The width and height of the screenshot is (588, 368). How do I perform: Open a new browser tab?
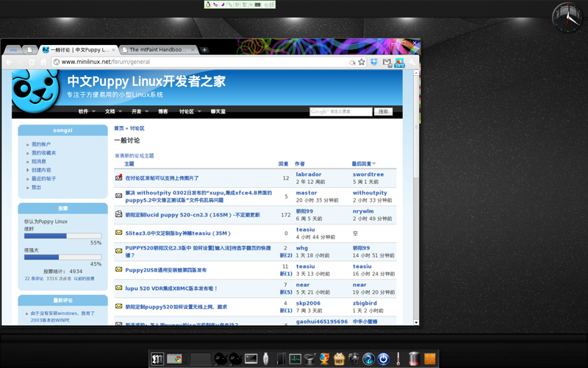pos(204,49)
